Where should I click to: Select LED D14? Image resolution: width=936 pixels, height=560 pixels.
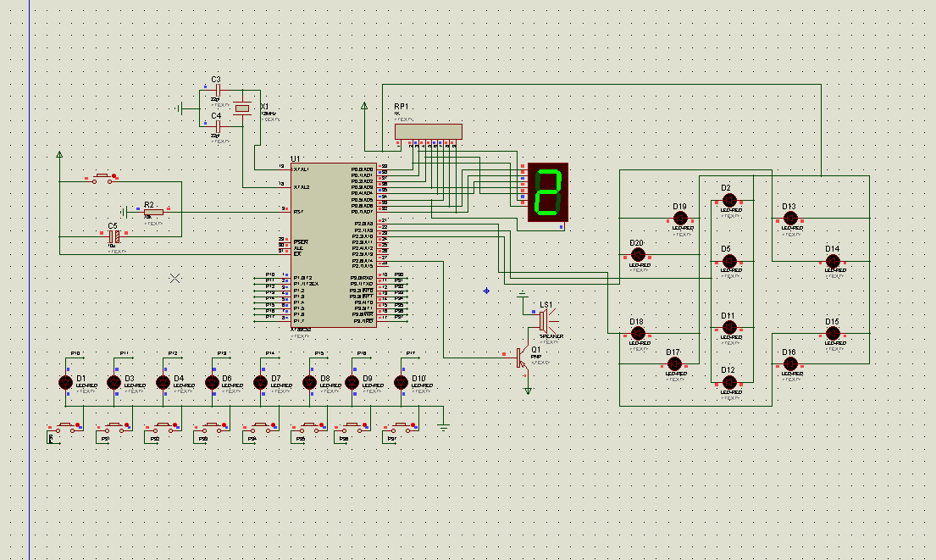click(833, 261)
